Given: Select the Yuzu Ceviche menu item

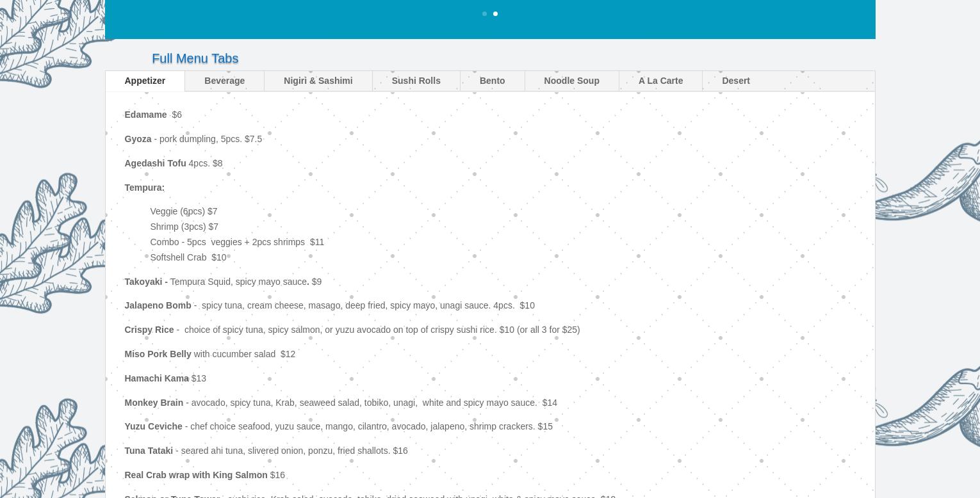Looking at the screenshot, I should [338, 426].
